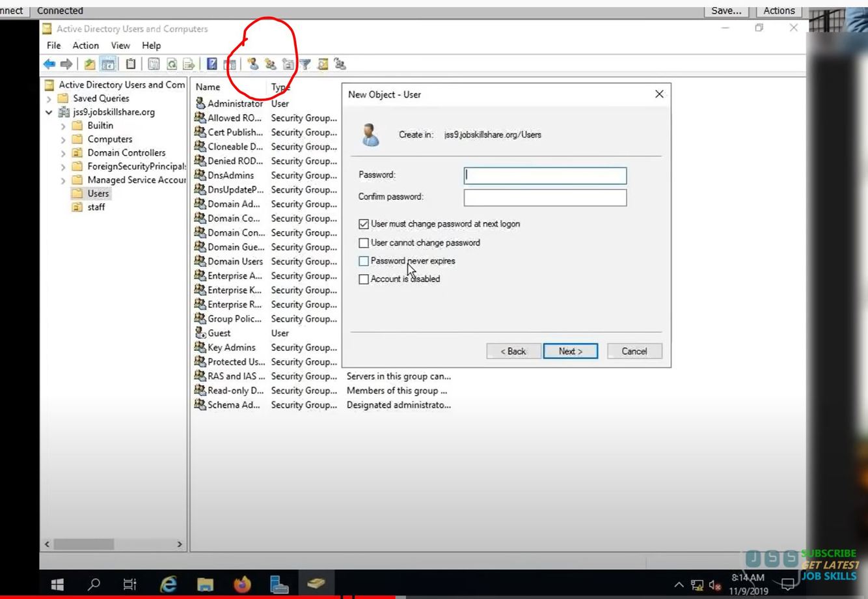
Task: Expand the Computers container
Action: (63, 140)
